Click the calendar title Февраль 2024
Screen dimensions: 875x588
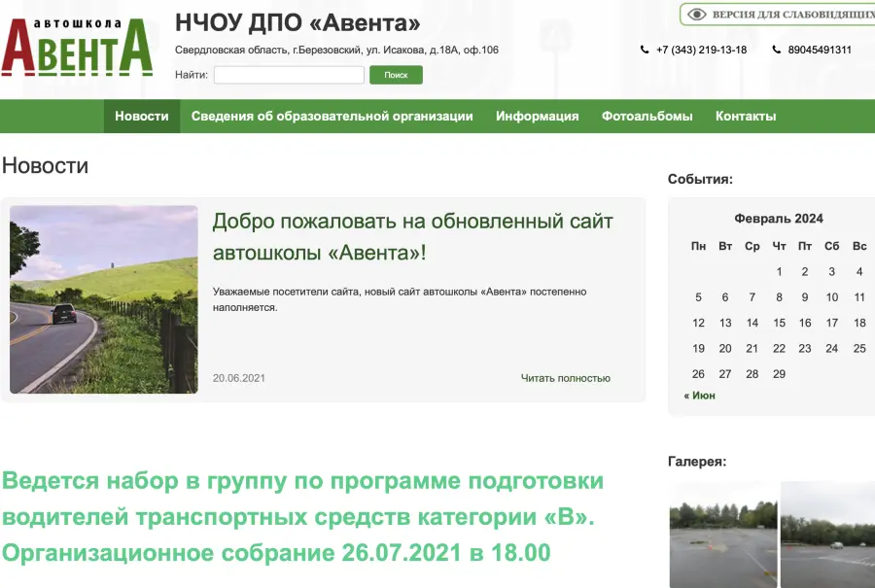pyautogui.click(x=779, y=218)
